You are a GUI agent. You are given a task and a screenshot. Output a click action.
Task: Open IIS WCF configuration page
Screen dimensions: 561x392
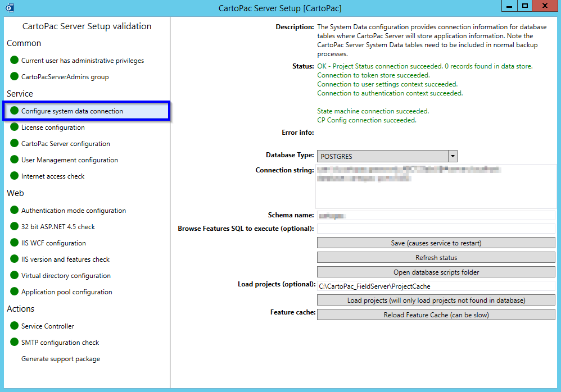click(53, 243)
